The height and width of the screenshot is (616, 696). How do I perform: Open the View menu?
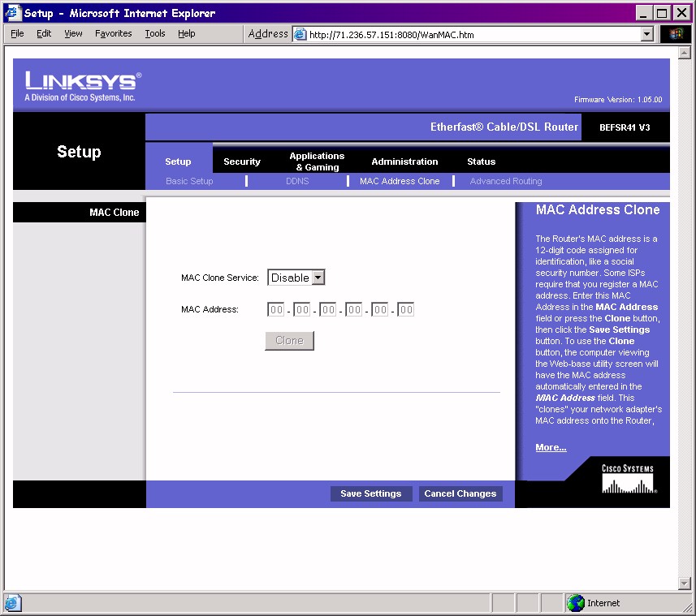click(x=73, y=34)
